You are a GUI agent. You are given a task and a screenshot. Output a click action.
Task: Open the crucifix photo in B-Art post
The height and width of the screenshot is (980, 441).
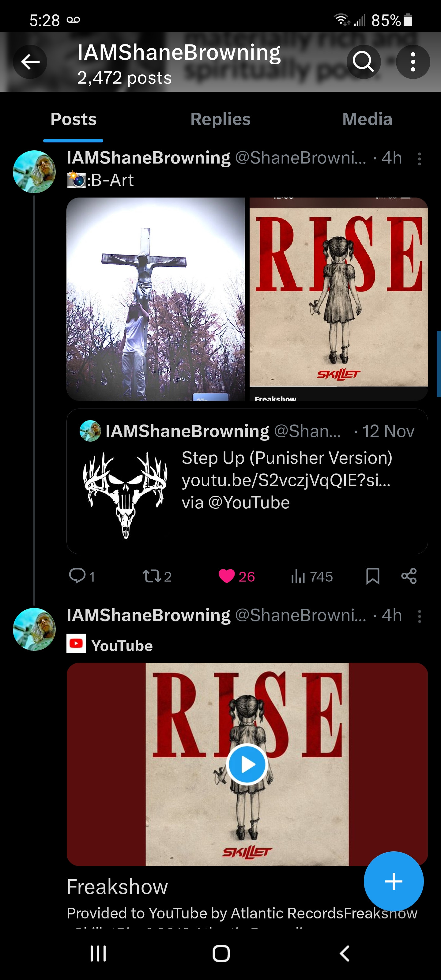coord(156,299)
